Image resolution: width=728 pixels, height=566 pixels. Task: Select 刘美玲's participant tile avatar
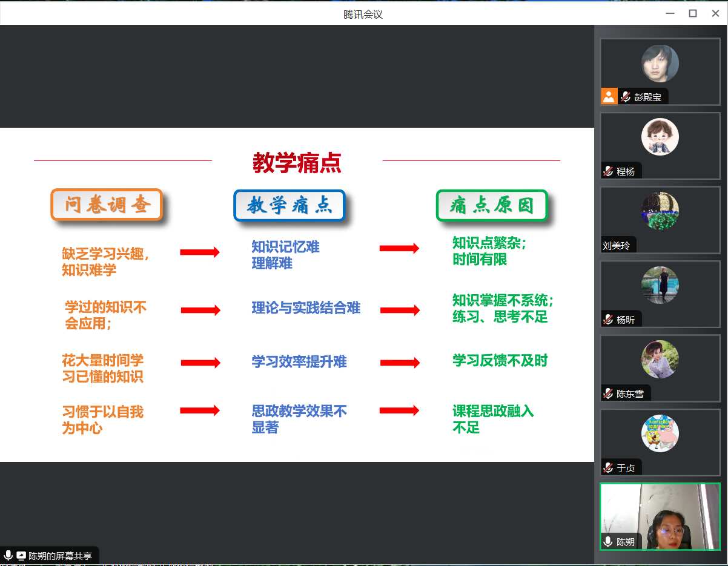coord(660,211)
